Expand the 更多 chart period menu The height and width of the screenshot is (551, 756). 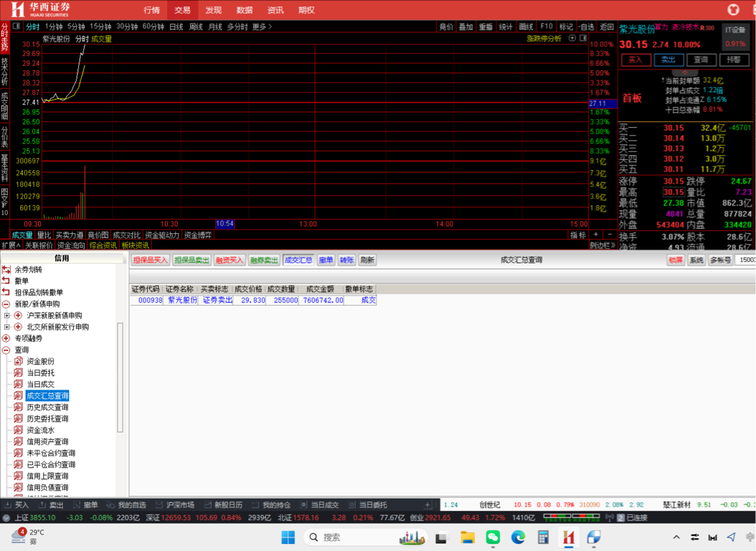click(262, 27)
